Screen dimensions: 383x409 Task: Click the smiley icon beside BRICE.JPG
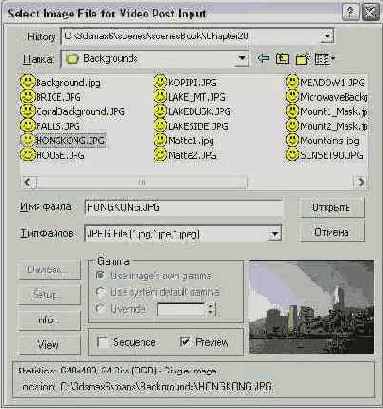27,97
